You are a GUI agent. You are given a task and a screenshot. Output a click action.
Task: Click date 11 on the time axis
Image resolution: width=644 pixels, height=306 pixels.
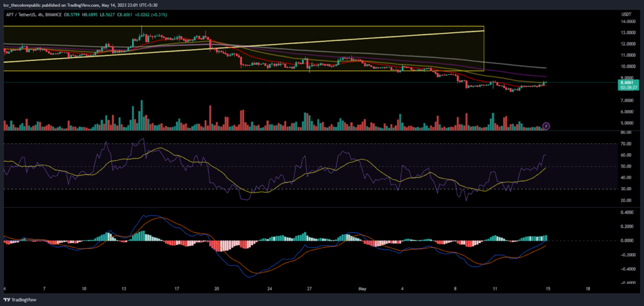pos(495,289)
